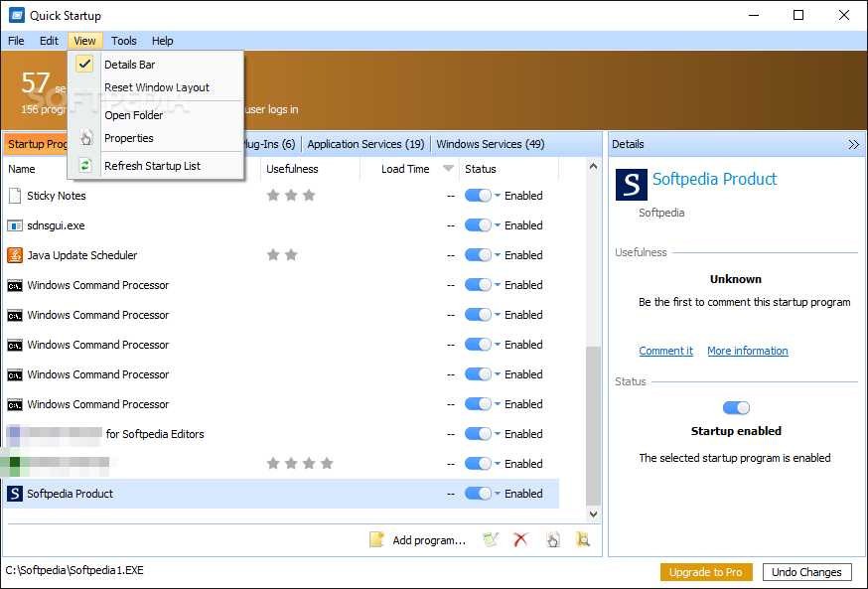The width and height of the screenshot is (868, 589).
Task: Open status dropdown for 'for Softpedia Editors' row
Action: click(x=498, y=434)
